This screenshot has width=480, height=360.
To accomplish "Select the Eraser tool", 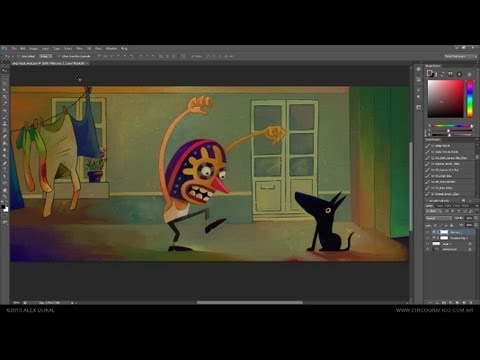I will pyautogui.click(x=5, y=137).
